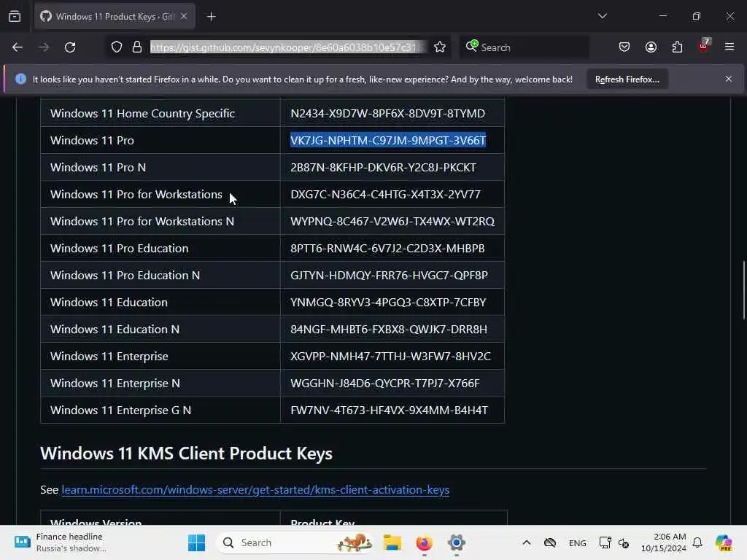The height and width of the screenshot is (560, 747).
Task: Click Windows 11 KMS Client Product Keys heading
Action: 186,454
